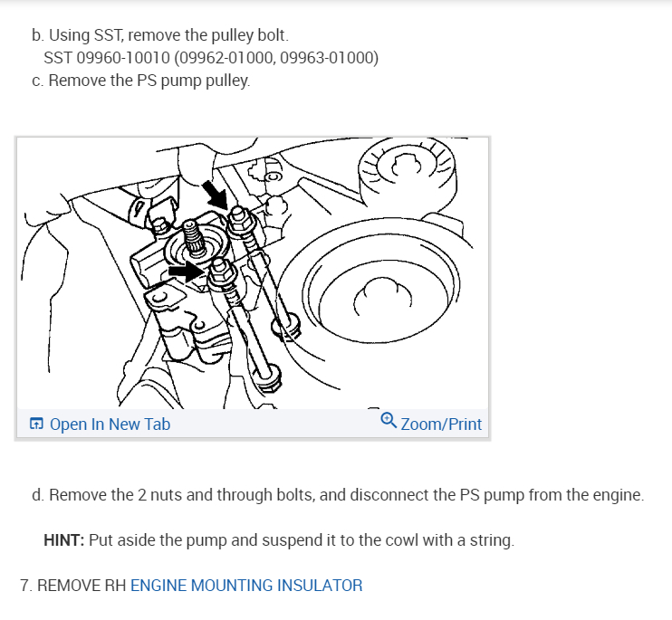Click step c Remove the PS pump pulley
672x620 pixels.
point(141,81)
